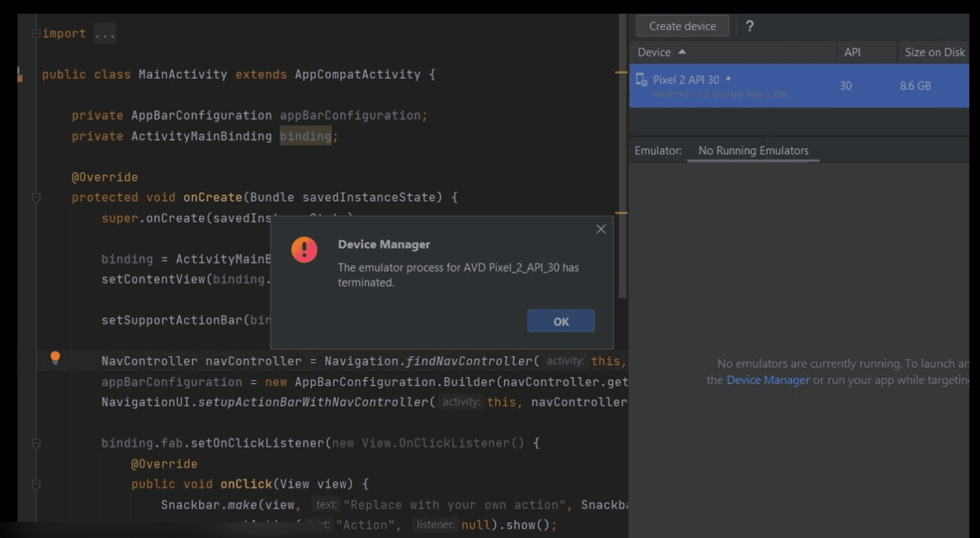Click the error exclamation icon in the dialog
980x538 pixels.
coord(304,250)
